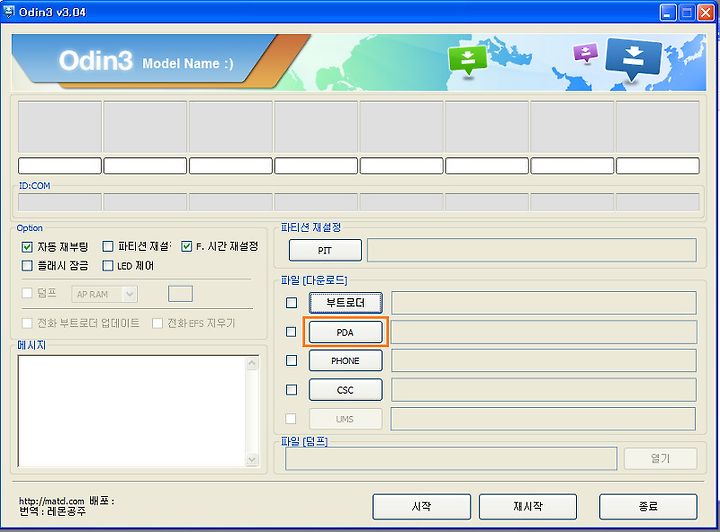Image resolution: width=720 pixels, height=532 pixels.
Task: Toggle the 자동 재부팅 checkbox
Action: point(27,247)
